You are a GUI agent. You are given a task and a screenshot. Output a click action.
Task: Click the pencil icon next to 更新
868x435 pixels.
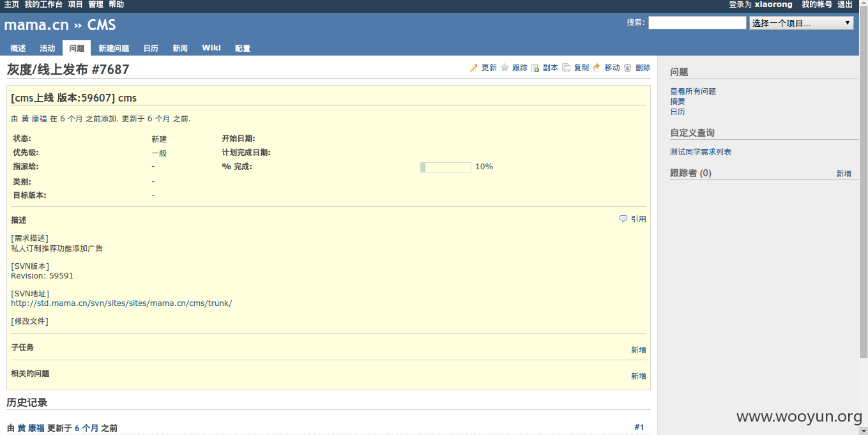click(474, 68)
